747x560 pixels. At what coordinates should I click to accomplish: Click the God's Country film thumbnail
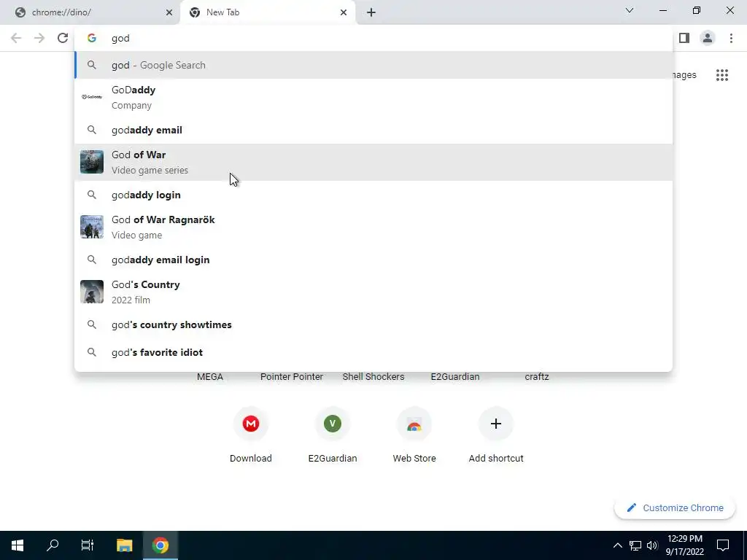point(92,292)
